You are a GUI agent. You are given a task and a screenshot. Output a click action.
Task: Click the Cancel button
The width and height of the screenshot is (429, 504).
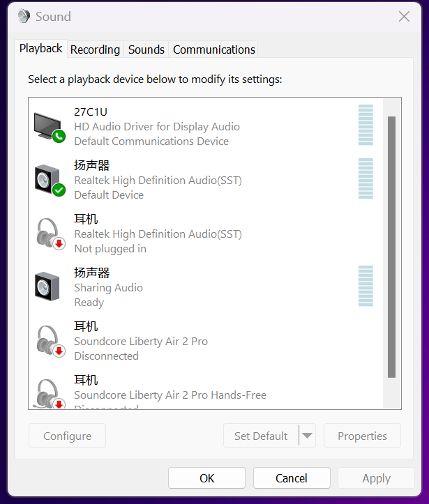[292, 478]
